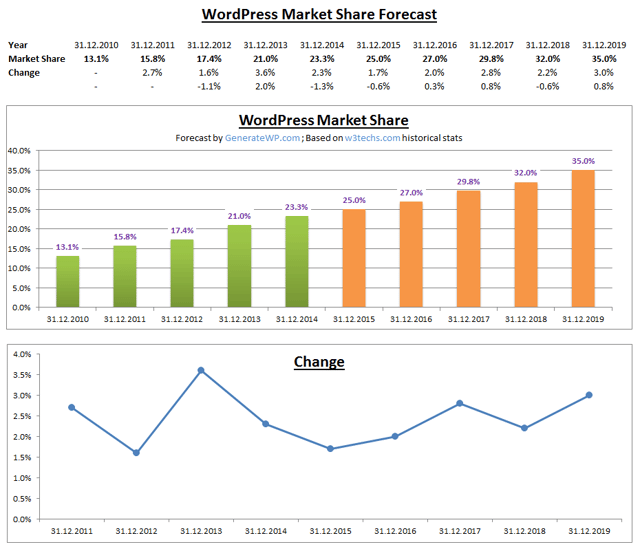Open the GenerateWP.com link
Screen dimensions: 640x549
point(262,138)
